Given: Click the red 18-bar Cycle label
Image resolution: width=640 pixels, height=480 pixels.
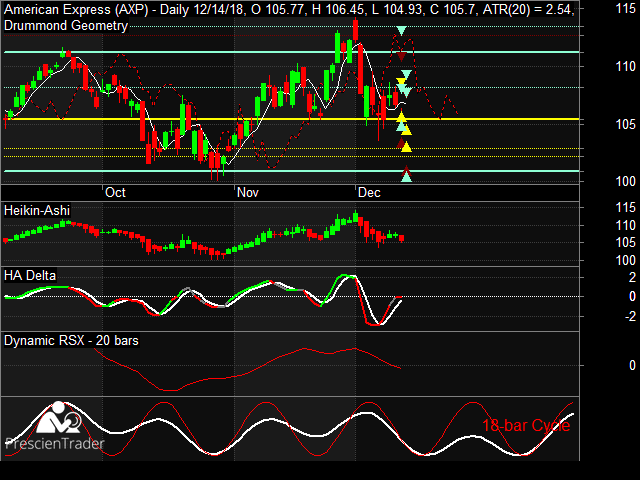Looking at the screenshot, I should (x=526, y=425).
